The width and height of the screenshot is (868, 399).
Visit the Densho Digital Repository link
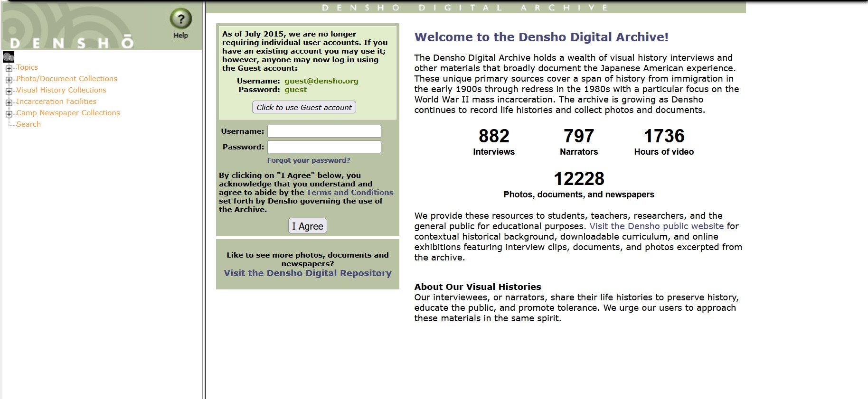point(308,273)
